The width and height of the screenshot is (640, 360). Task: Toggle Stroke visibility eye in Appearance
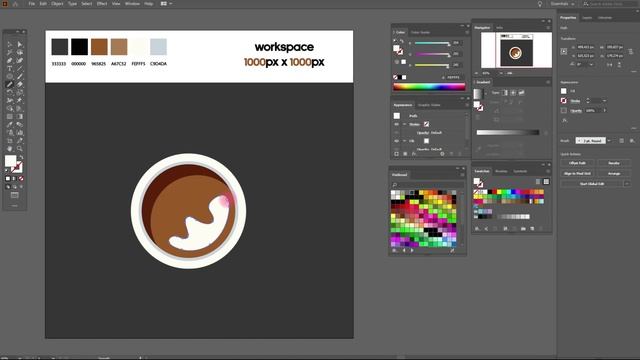(x=396, y=124)
